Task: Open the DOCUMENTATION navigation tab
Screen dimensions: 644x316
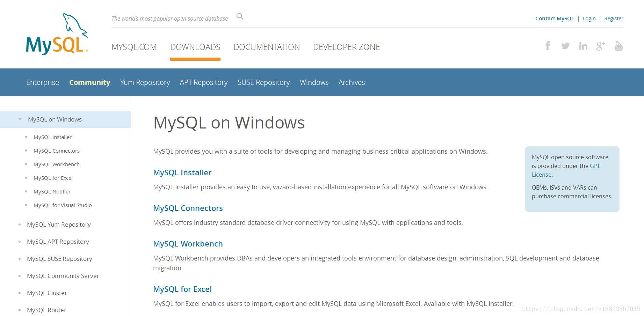Action: click(x=267, y=47)
